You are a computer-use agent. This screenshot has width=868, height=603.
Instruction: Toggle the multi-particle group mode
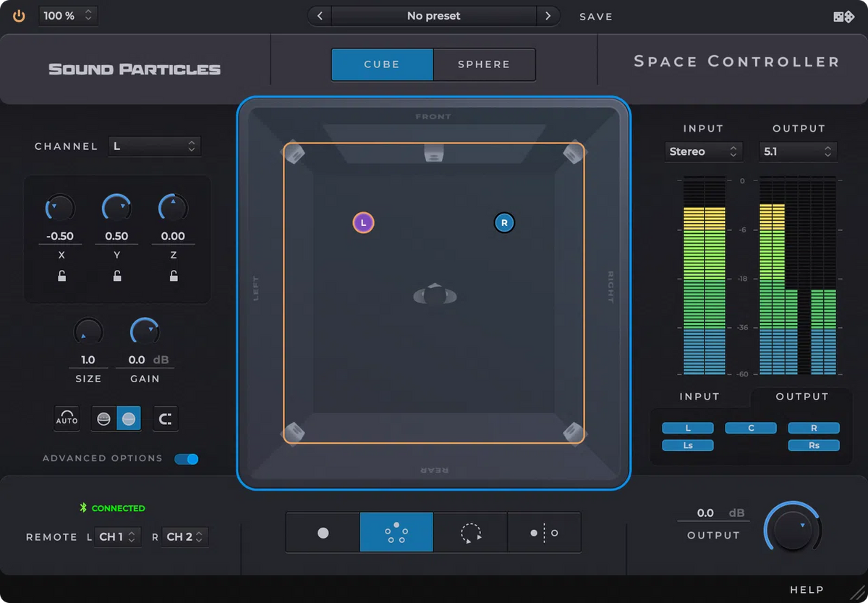(396, 532)
